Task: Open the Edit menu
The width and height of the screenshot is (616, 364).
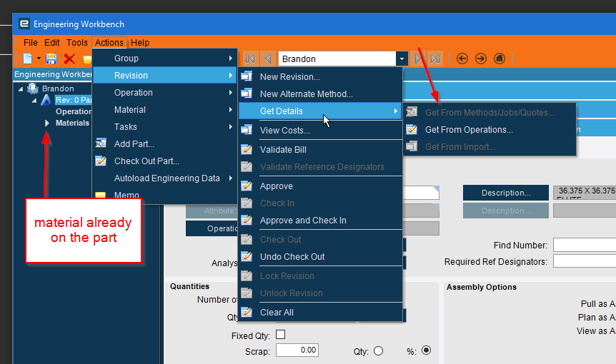Action: pyautogui.click(x=52, y=42)
